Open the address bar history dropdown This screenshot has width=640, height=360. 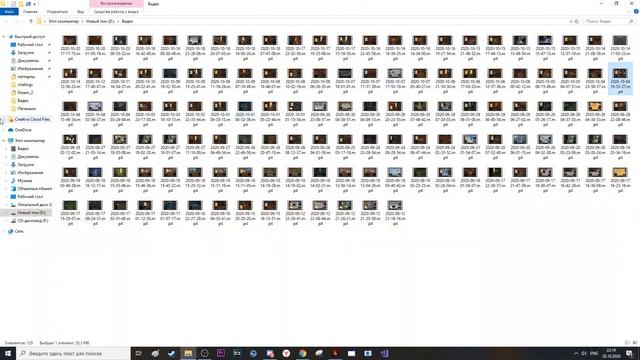[571, 21]
